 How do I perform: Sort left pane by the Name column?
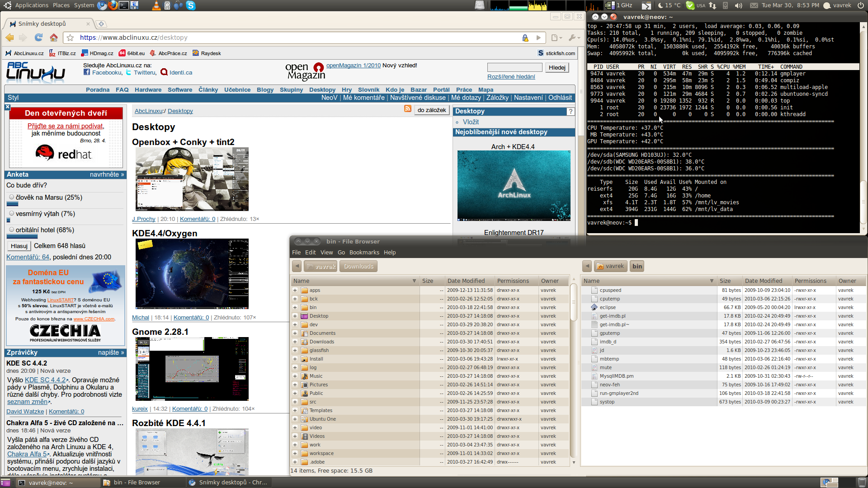354,281
